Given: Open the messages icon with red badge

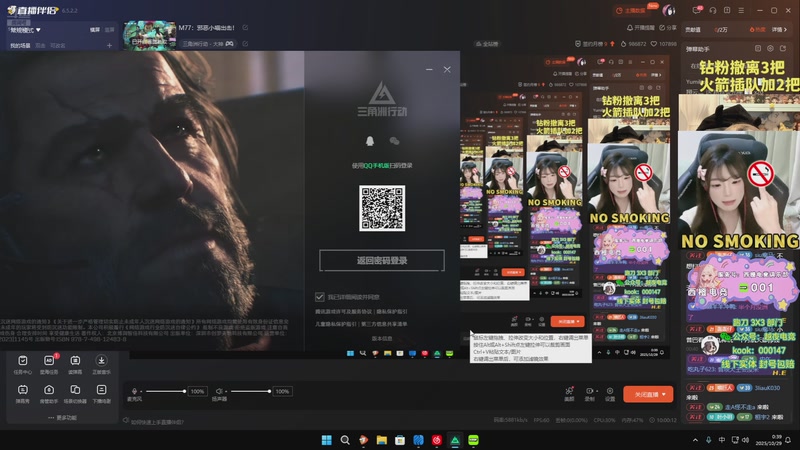Looking at the screenshot, I should point(697,10).
